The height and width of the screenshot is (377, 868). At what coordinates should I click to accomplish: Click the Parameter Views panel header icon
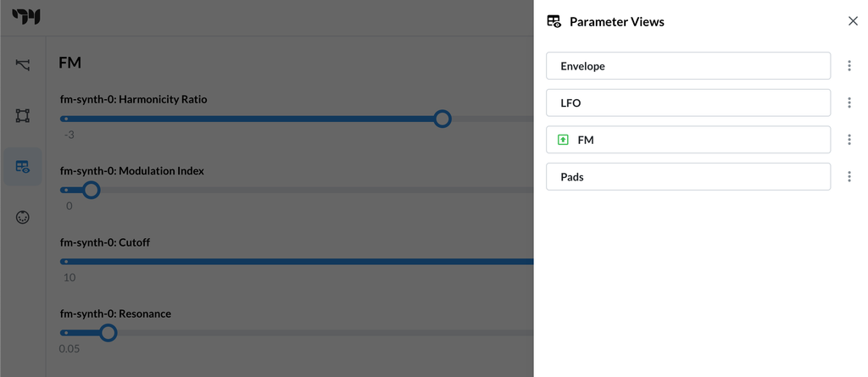click(554, 21)
